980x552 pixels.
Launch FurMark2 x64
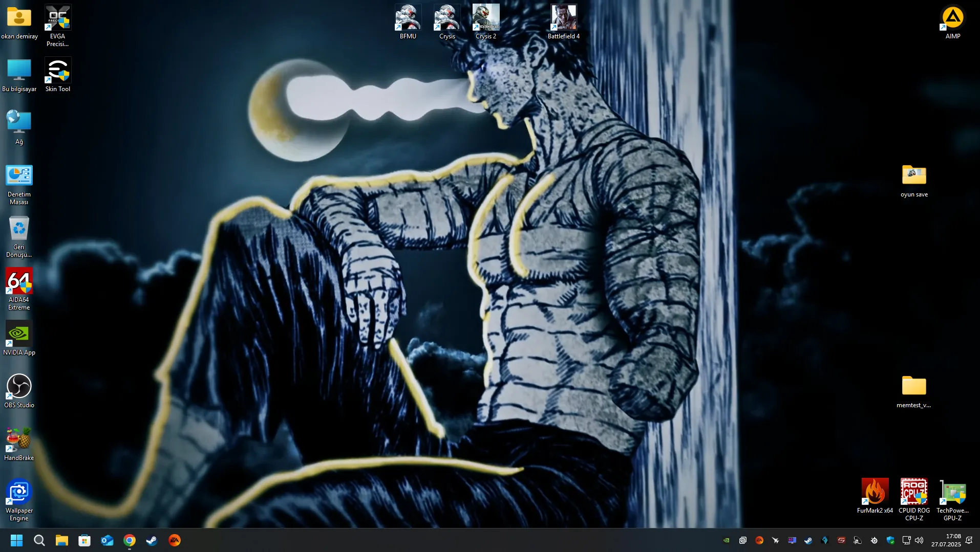pos(875,497)
